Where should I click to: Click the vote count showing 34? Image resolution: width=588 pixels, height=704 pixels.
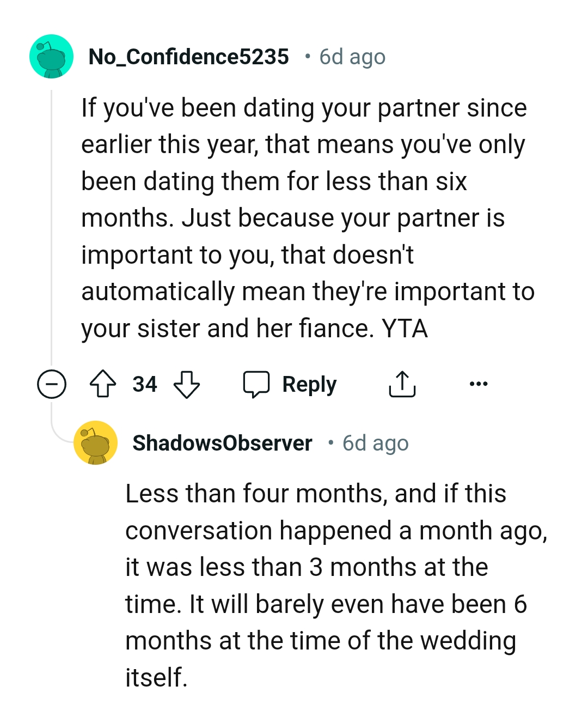pyautogui.click(x=144, y=384)
